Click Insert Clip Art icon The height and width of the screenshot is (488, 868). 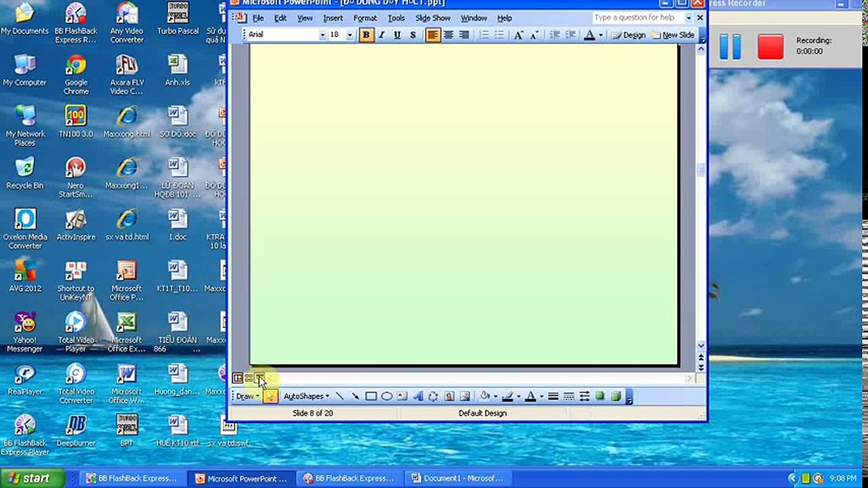(449, 396)
